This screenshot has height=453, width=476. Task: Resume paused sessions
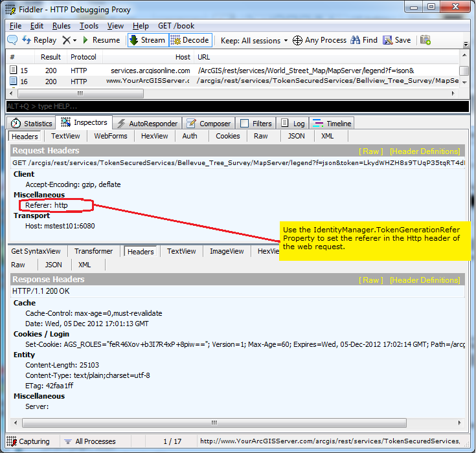pos(102,40)
